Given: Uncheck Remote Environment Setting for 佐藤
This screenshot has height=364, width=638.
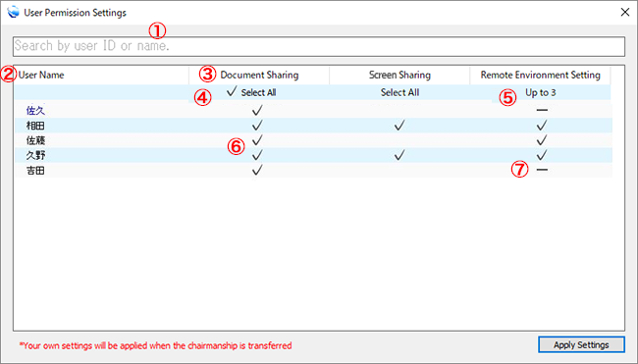Looking at the screenshot, I should (x=542, y=140).
